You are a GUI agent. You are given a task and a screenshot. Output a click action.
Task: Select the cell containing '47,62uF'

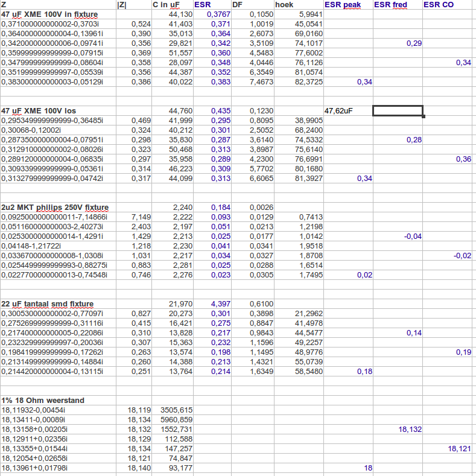[x=348, y=111]
